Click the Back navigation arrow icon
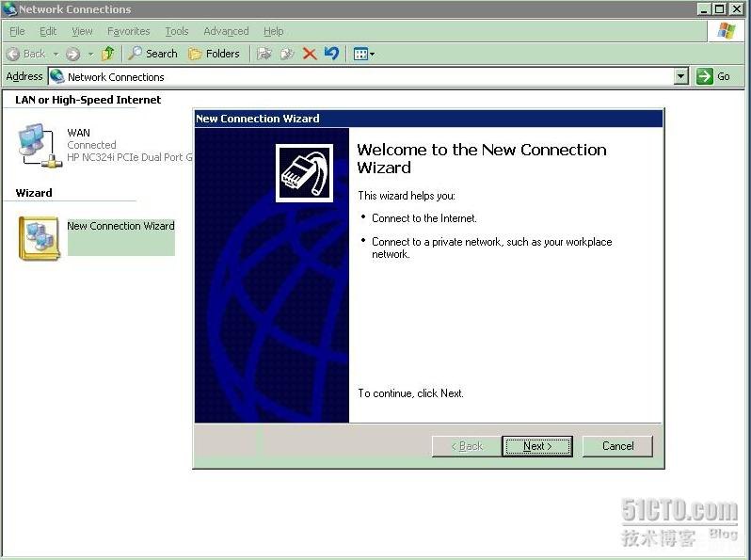The height and width of the screenshot is (560, 751). (x=13, y=54)
